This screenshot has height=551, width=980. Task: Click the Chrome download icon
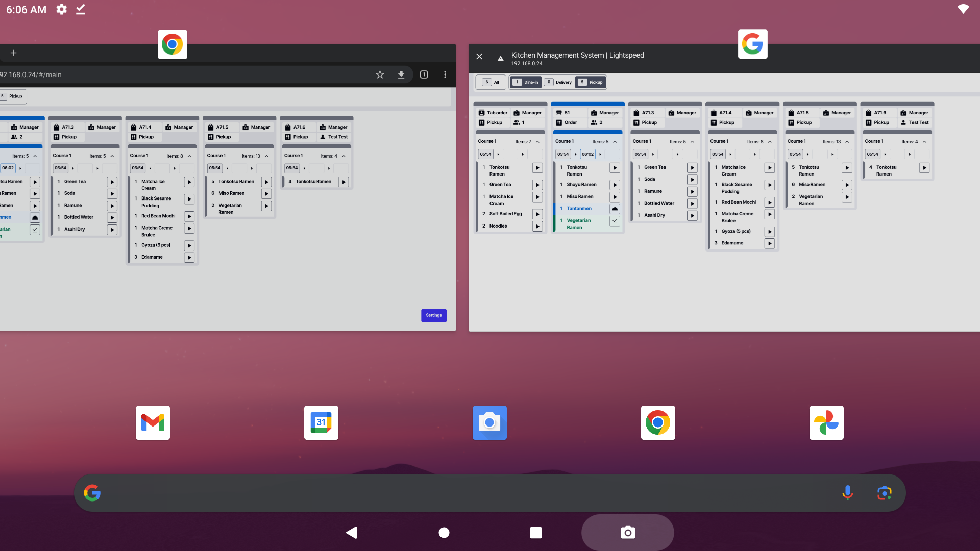tap(401, 74)
